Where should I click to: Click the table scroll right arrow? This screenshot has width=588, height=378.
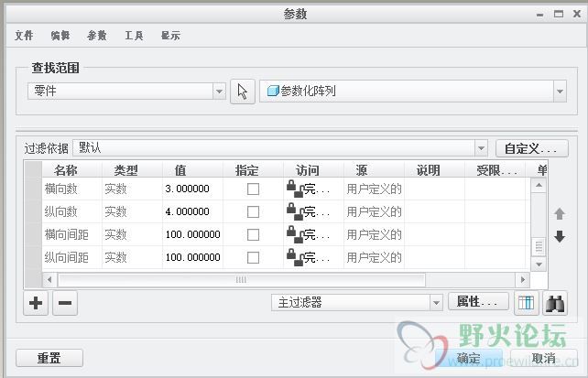[x=523, y=279]
